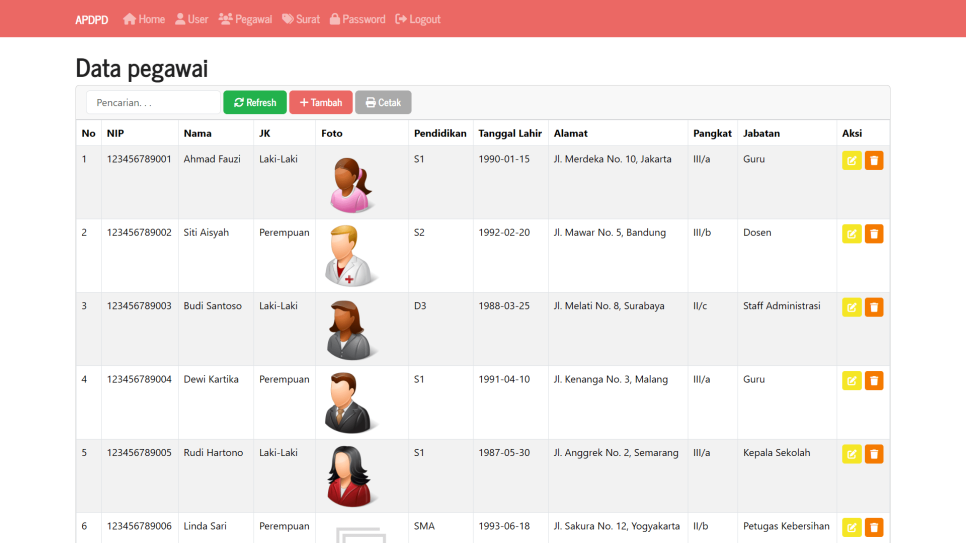Go to the User page
This screenshot has height=543, width=966.
click(x=191, y=19)
